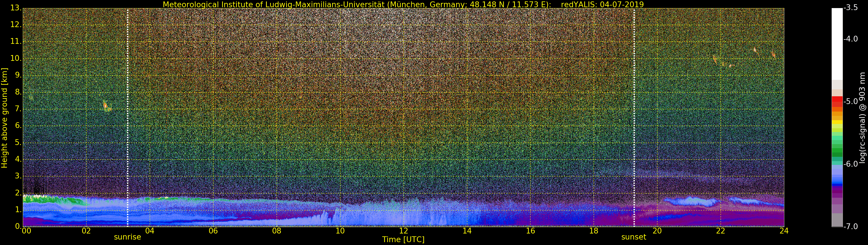Pick the gray bottom segment of the colorbar
The image size is (868, 245).
837,220
